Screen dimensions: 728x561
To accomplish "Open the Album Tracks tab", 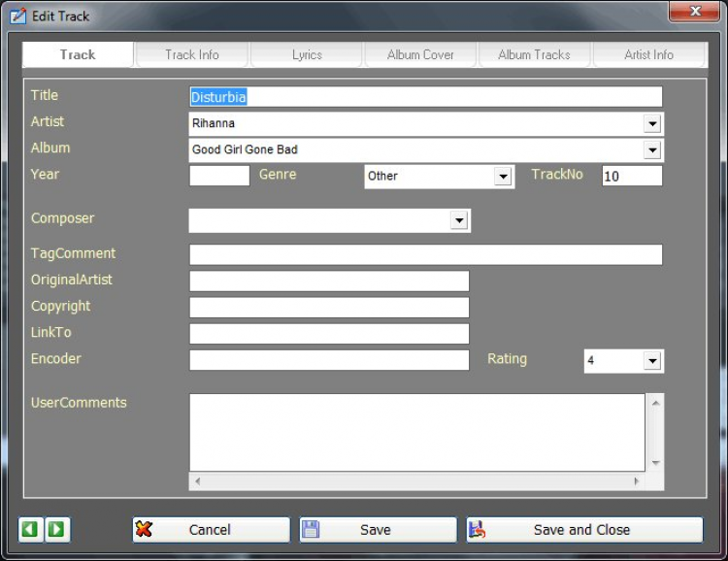I will 535,54.
